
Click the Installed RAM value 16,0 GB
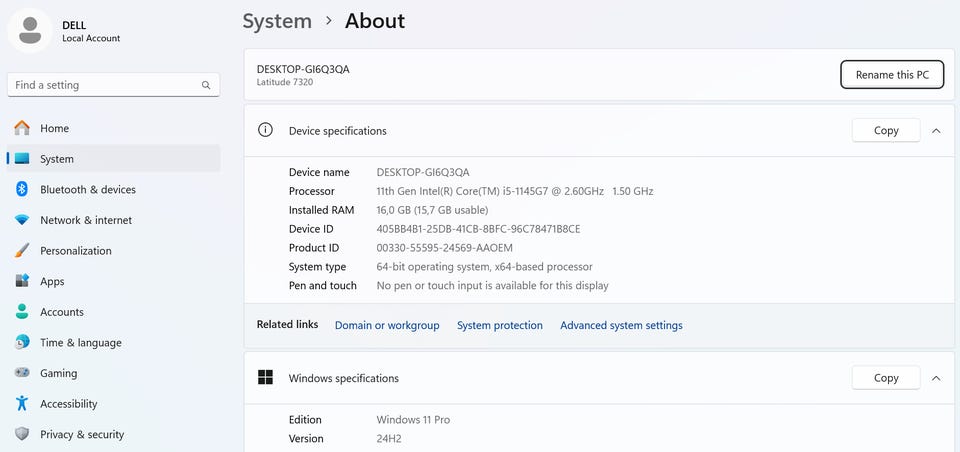pyautogui.click(x=432, y=210)
